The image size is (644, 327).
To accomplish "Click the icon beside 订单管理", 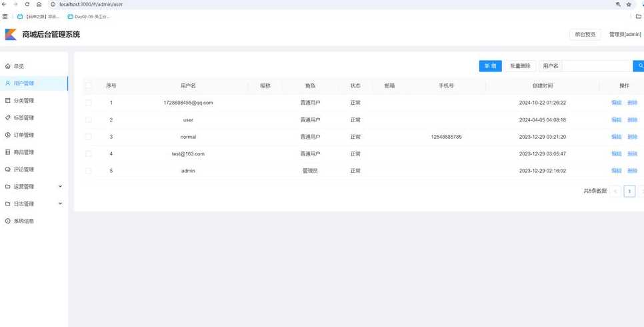I will (x=7, y=135).
